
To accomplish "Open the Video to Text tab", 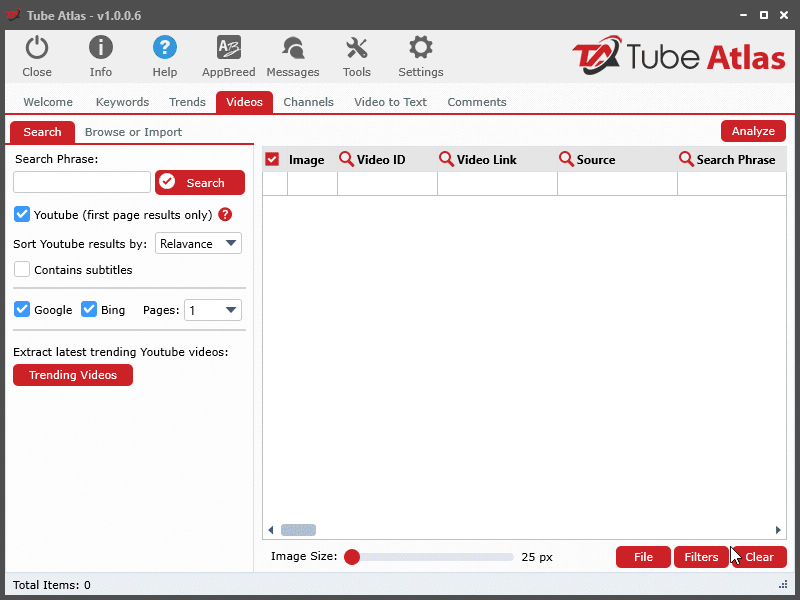I will 390,102.
